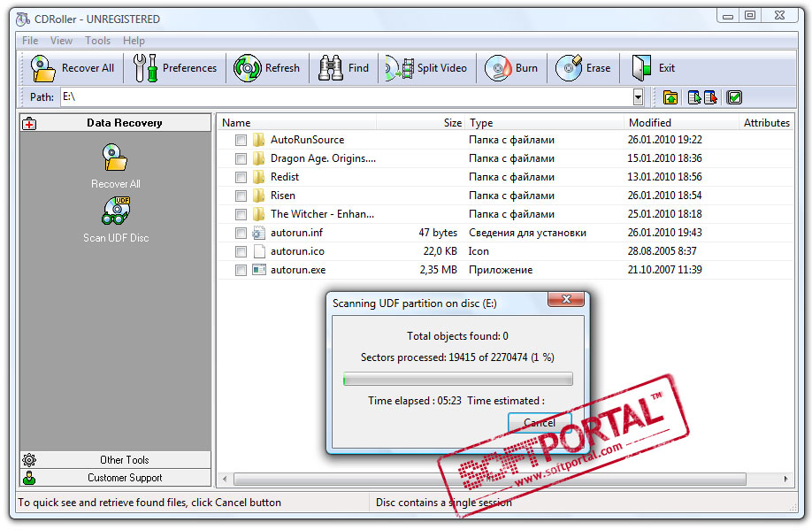The height and width of the screenshot is (530, 812).
Task: Open the Tools menu
Action: (x=98, y=41)
